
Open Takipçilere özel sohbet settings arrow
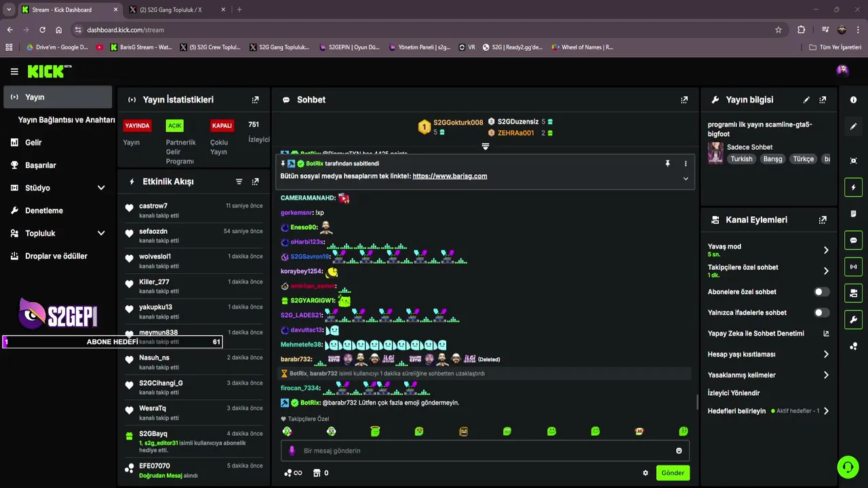pos(826,271)
